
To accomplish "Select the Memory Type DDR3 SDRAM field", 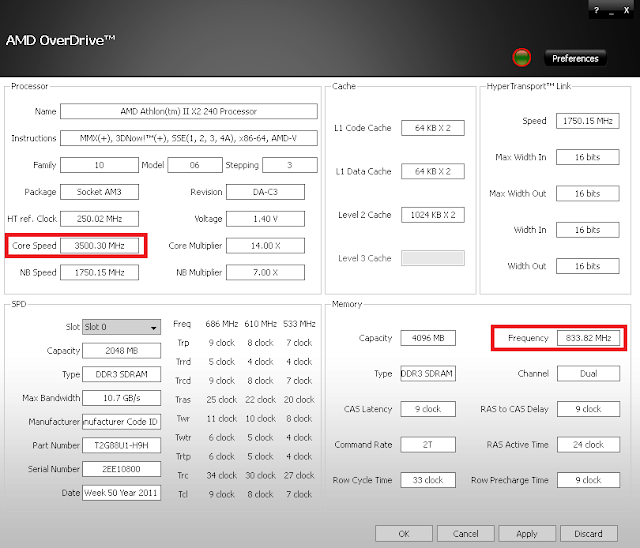I will pos(428,373).
